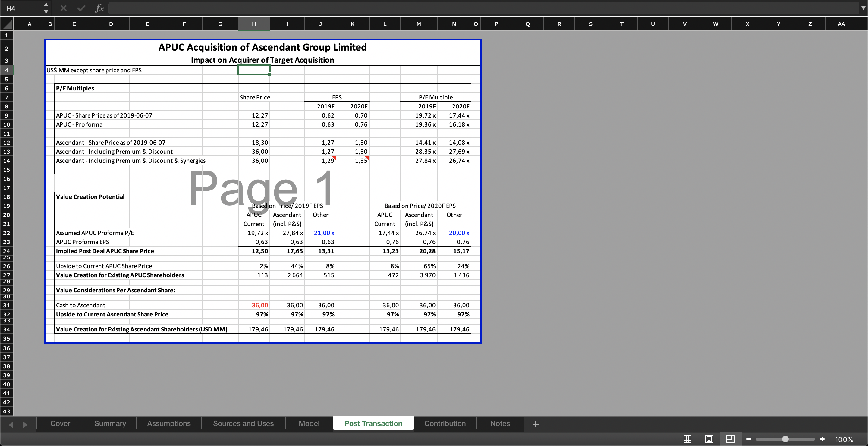Open the Cover sheet tab
This screenshot has width=868, height=446.
pos(60,423)
